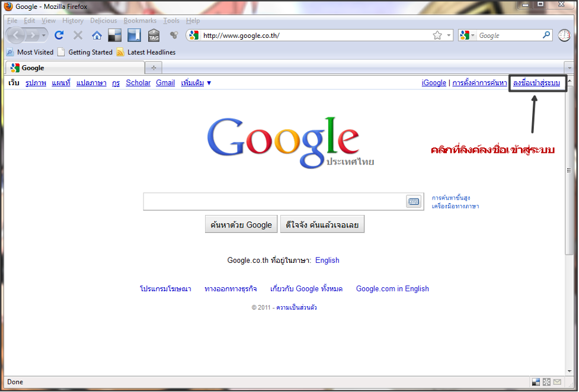
Task: Open the Scholar link
Action: click(x=138, y=83)
